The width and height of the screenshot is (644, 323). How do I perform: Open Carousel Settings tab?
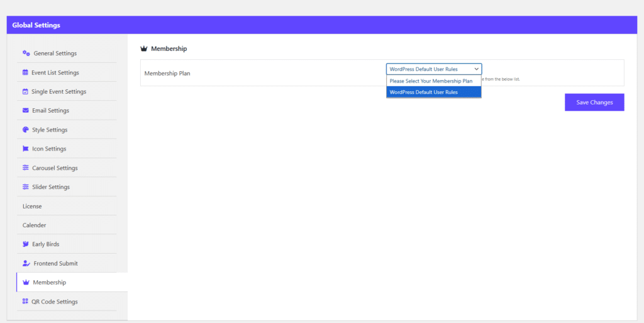[67, 167]
